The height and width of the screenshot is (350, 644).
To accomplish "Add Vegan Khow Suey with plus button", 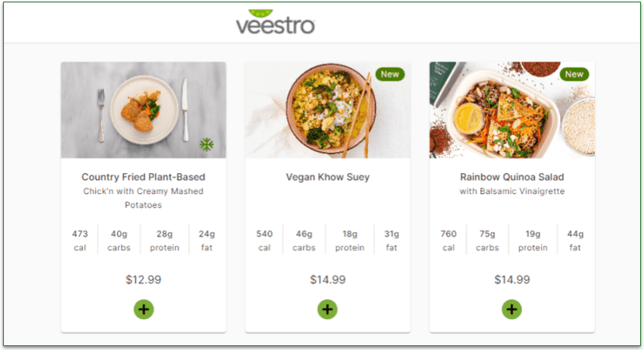I will tap(328, 310).
